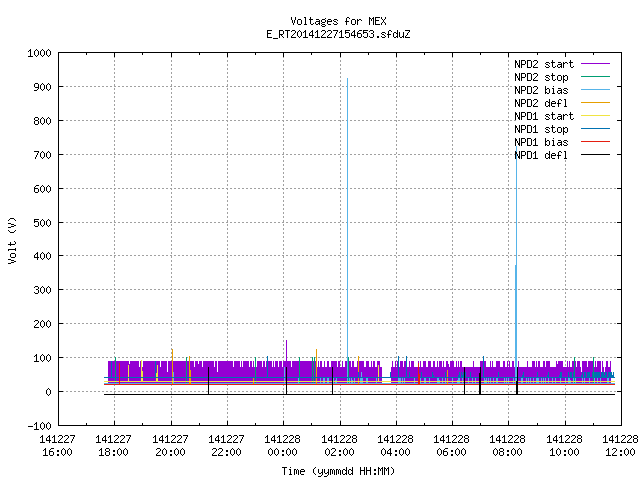Screen dimensions: 640x480
Task: Select the NPD2 defl legend label
Action: click(x=541, y=103)
